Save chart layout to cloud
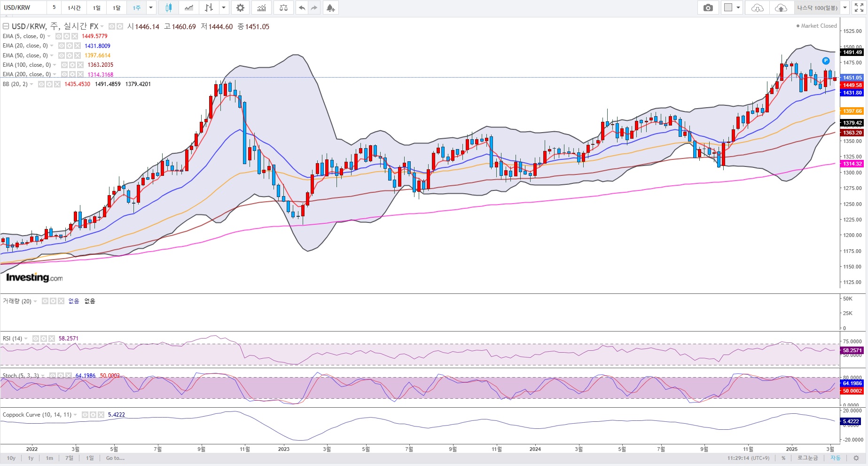This screenshot has height=466, width=868. click(x=781, y=8)
